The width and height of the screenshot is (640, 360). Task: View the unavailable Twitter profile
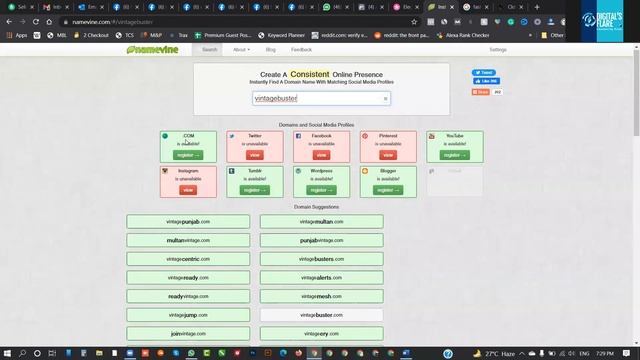255,155
